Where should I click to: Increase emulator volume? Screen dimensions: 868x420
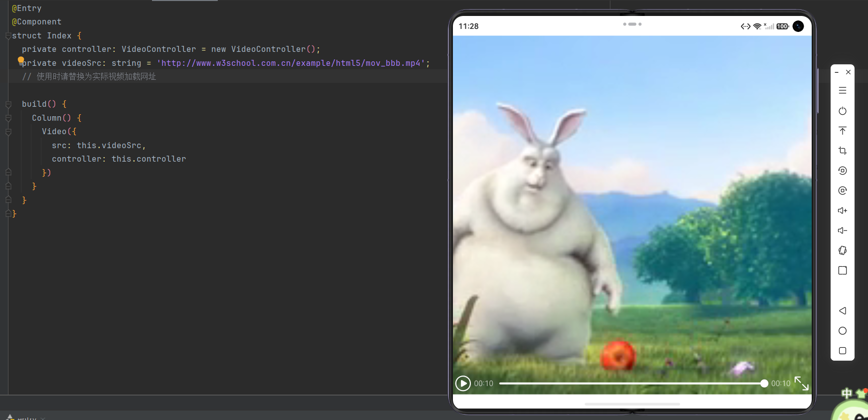(x=843, y=210)
